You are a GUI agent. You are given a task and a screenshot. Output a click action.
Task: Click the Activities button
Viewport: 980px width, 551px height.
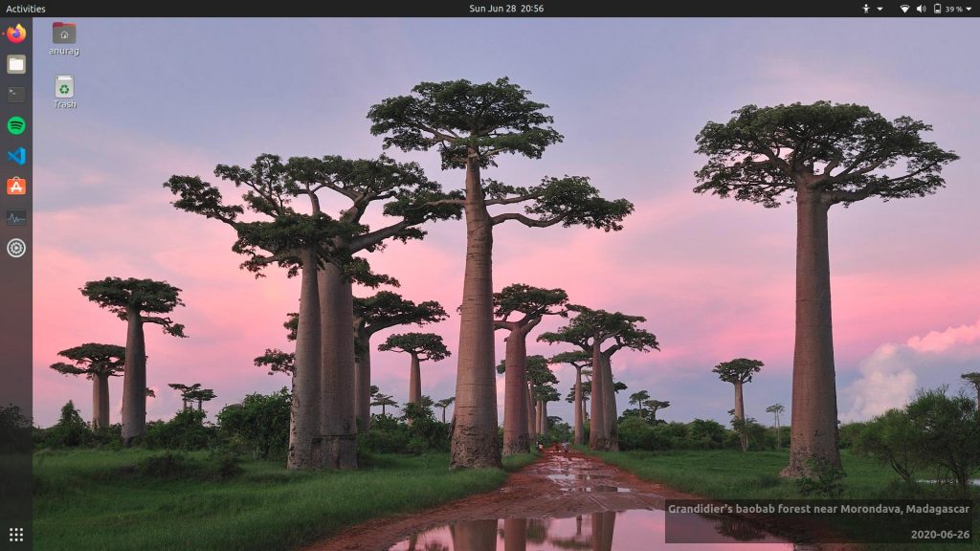[26, 9]
